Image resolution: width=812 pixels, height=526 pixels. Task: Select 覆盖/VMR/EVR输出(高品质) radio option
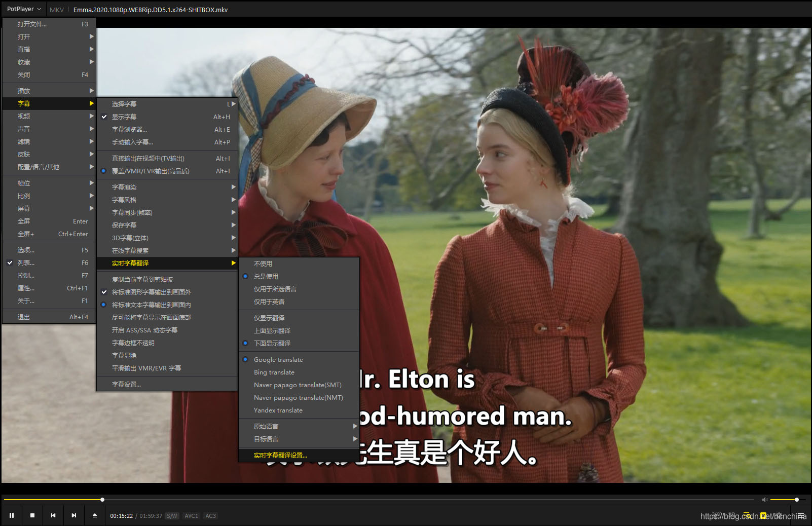click(167, 171)
